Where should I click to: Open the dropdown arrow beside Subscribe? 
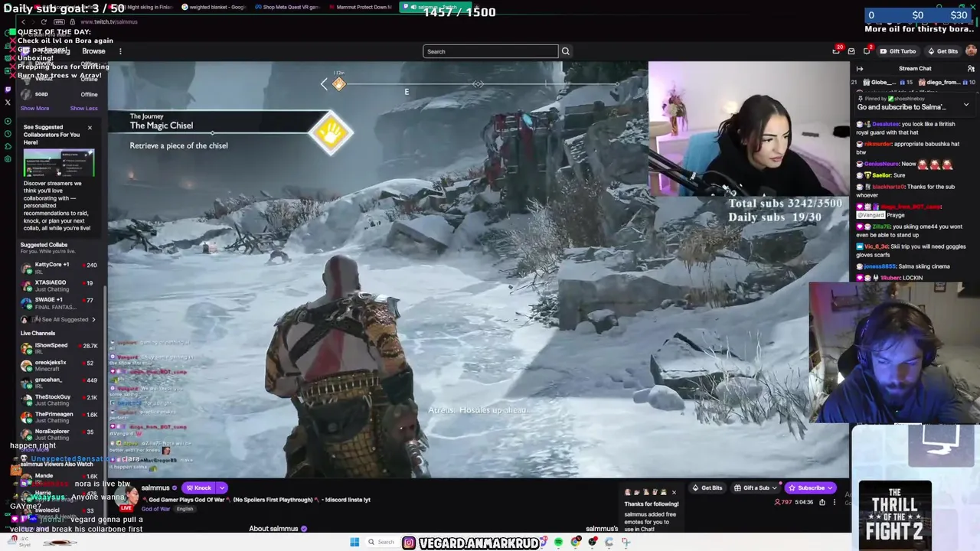pos(831,487)
